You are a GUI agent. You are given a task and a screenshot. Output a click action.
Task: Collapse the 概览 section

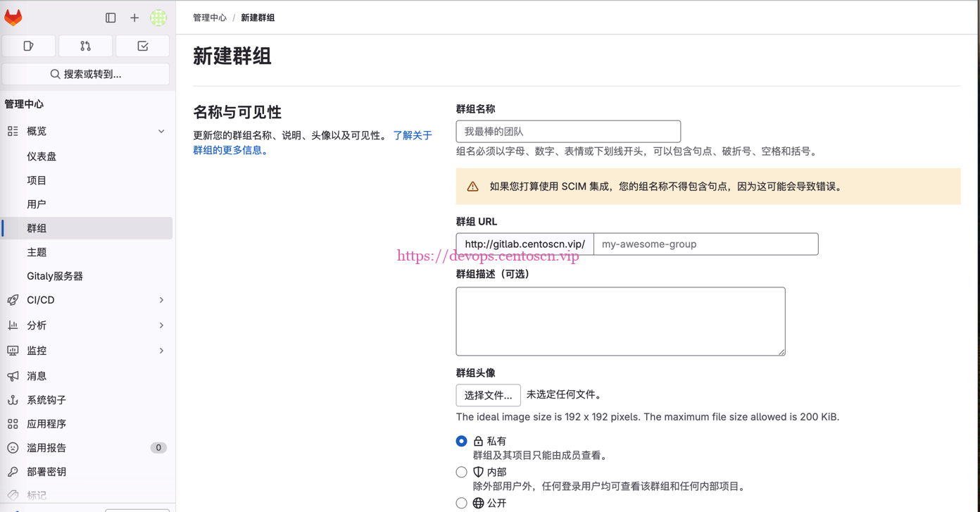[x=161, y=131]
